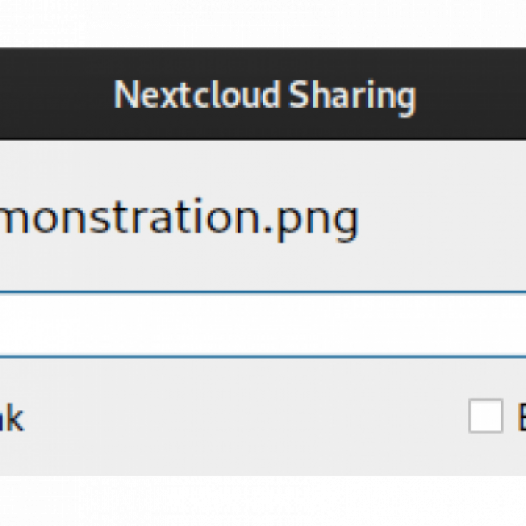The width and height of the screenshot is (526, 526).
Task: Select the monstration.png file name label
Action: click(179, 219)
